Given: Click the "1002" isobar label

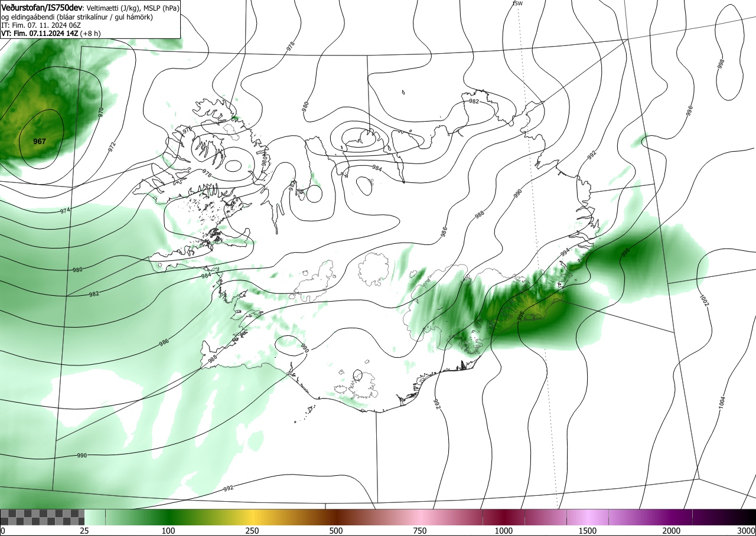Looking at the screenshot, I should (x=704, y=300).
